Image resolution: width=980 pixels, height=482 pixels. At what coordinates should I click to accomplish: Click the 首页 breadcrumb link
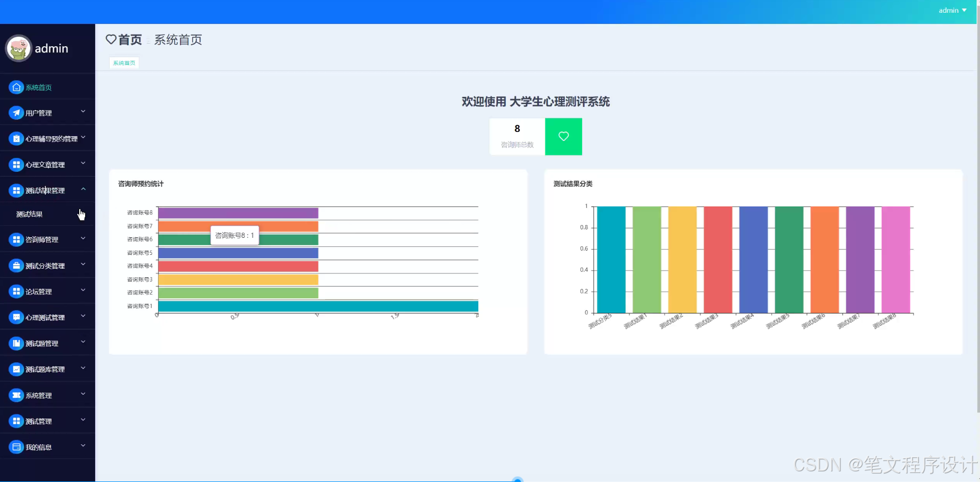click(130, 40)
